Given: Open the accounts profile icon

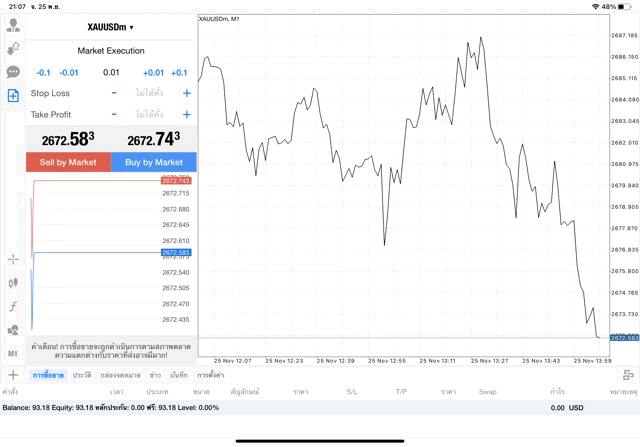Looking at the screenshot, I should coord(13,25).
